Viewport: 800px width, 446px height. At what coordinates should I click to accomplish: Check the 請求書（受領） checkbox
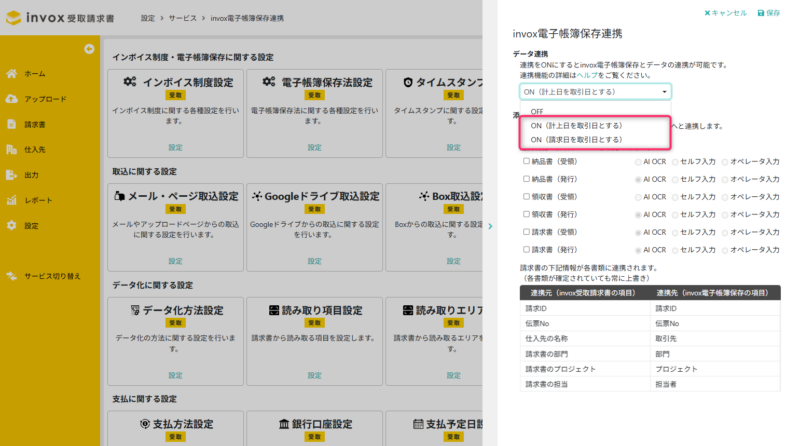tap(526, 231)
